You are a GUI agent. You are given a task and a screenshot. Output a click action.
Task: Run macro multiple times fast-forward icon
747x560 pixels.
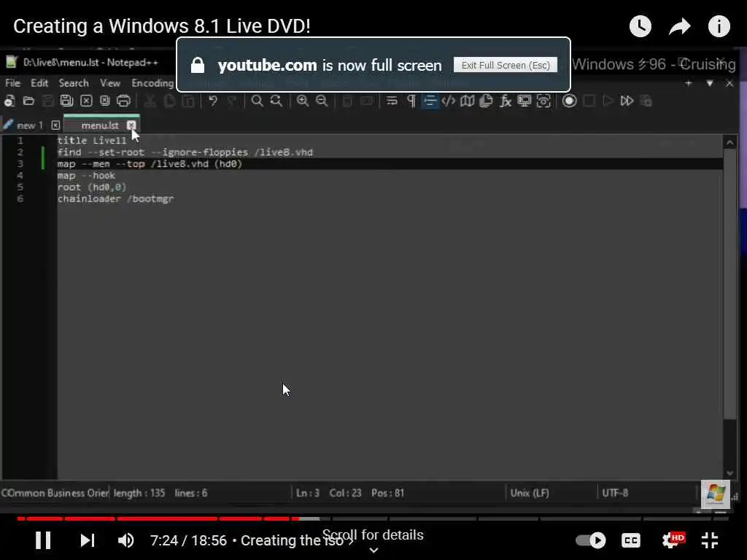[627, 101]
